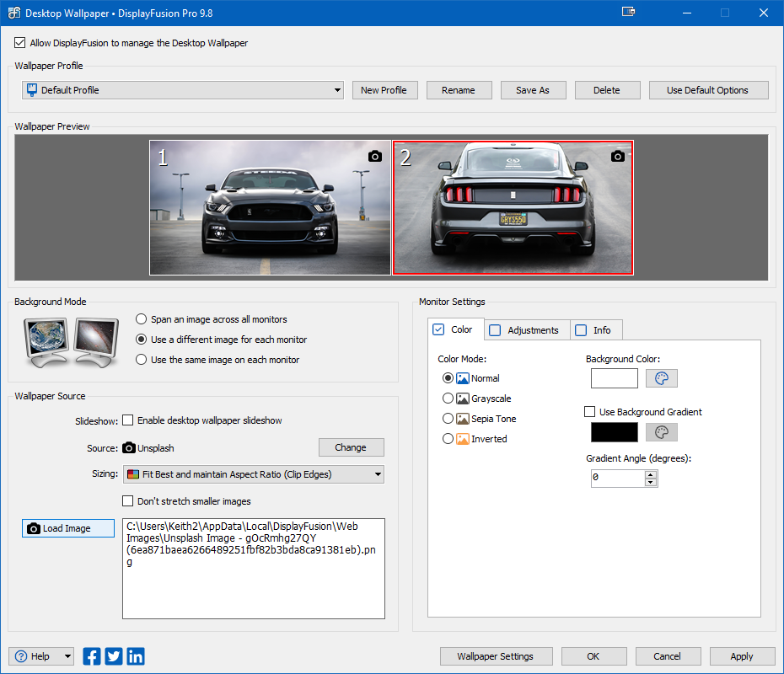784x674 pixels.
Task: Switch to the Color tab
Action: [455, 329]
